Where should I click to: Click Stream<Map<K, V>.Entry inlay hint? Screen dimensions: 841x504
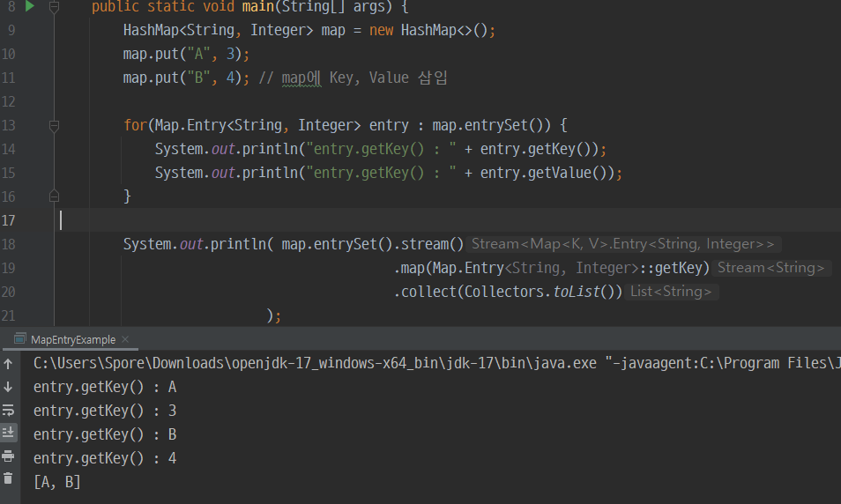[622, 244]
